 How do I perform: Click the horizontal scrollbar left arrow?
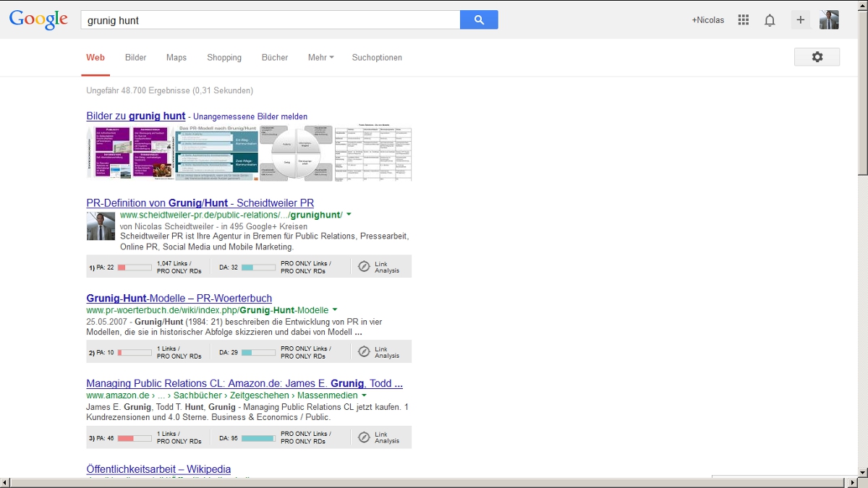tap(6, 482)
